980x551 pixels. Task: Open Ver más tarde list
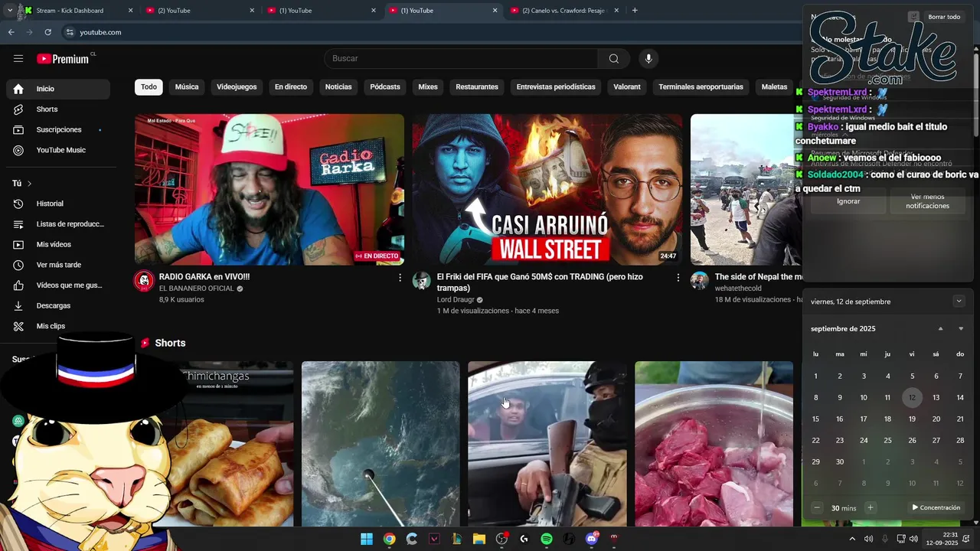pos(58,265)
